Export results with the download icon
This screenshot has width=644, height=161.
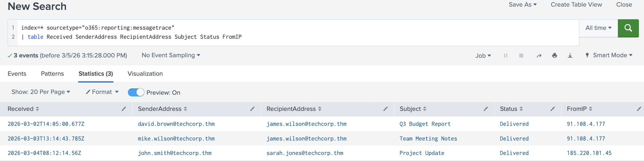pyautogui.click(x=570, y=55)
